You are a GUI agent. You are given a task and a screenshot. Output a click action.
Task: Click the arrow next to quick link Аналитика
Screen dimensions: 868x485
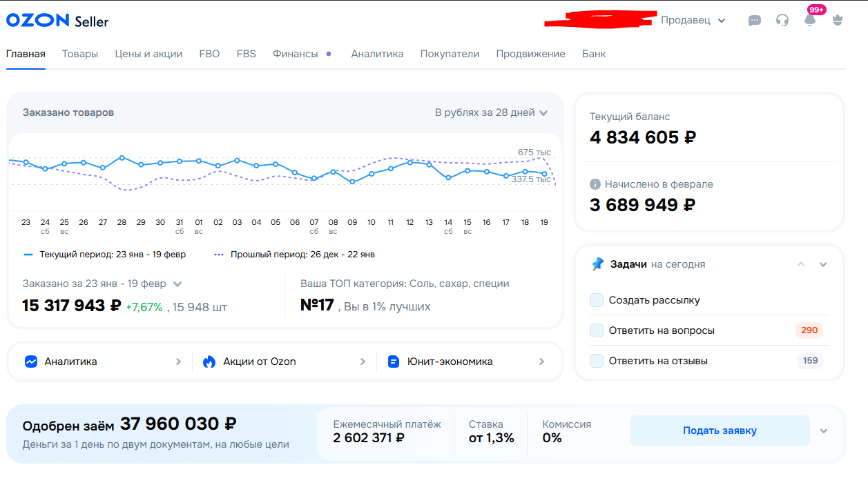178,362
